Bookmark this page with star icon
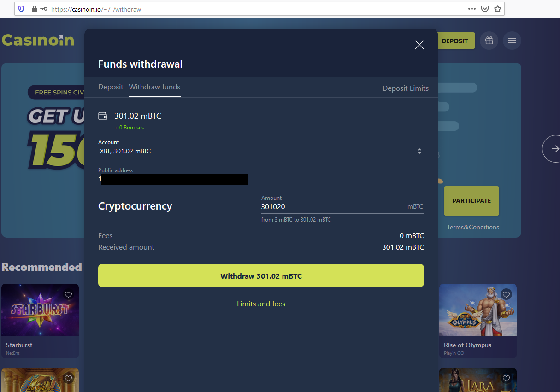The width and height of the screenshot is (560, 392). [x=497, y=9]
